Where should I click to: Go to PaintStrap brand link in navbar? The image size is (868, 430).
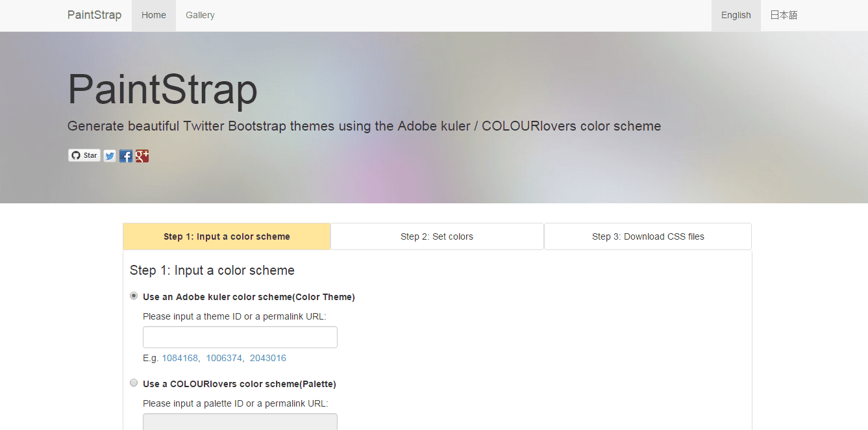tap(95, 16)
